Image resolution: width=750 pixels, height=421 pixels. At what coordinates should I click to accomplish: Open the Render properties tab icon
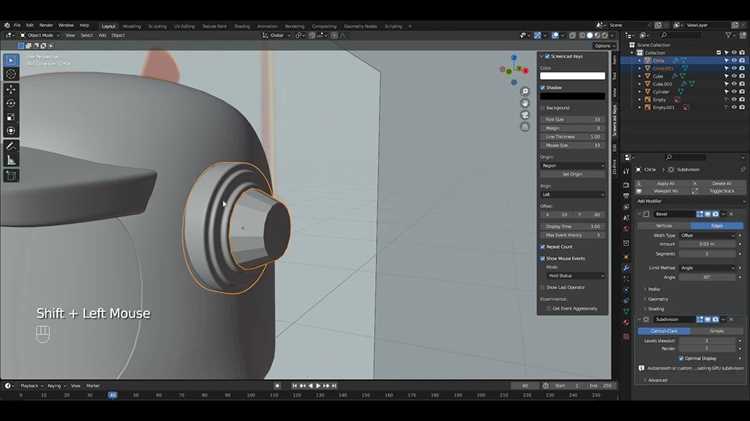(626, 185)
